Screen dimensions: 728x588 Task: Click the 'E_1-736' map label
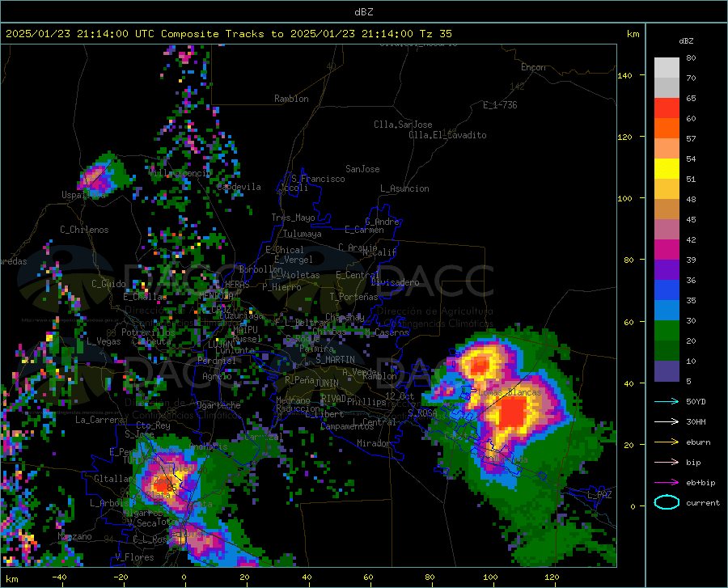click(500, 105)
